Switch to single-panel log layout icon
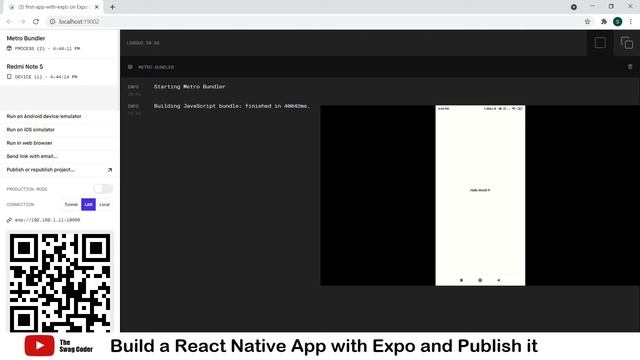Viewport: 640px width, 360px height. point(600,42)
